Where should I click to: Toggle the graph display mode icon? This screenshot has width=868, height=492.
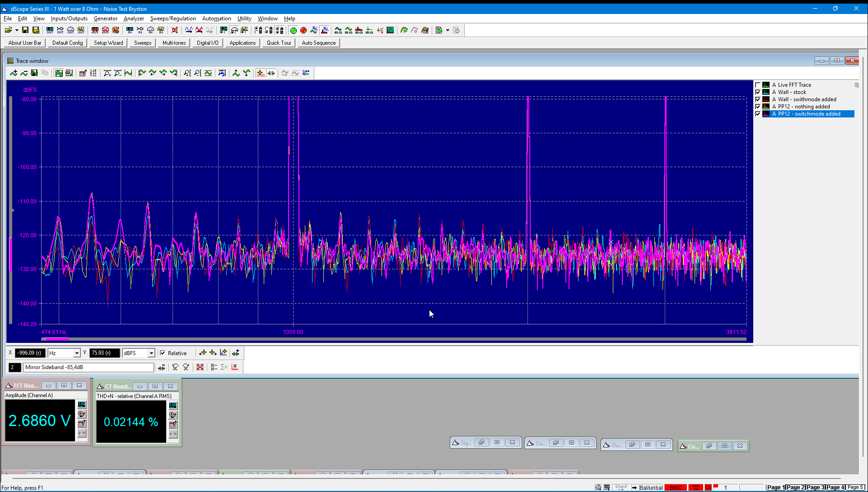pos(59,73)
